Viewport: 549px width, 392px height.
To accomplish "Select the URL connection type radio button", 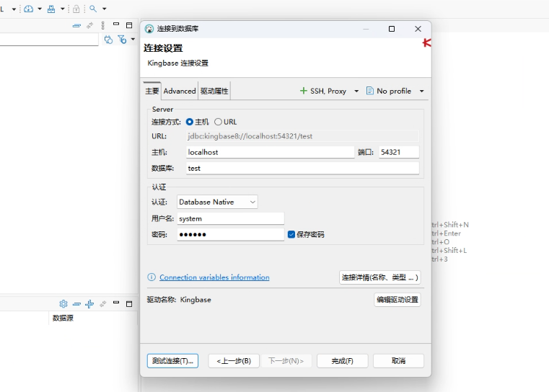I will pyautogui.click(x=218, y=122).
